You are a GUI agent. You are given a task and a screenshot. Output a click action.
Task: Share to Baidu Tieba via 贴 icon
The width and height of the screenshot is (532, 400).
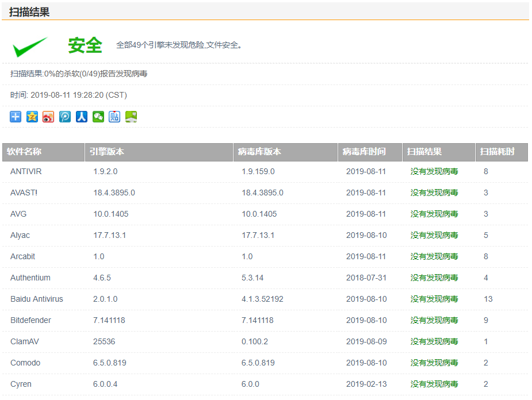pos(114,117)
